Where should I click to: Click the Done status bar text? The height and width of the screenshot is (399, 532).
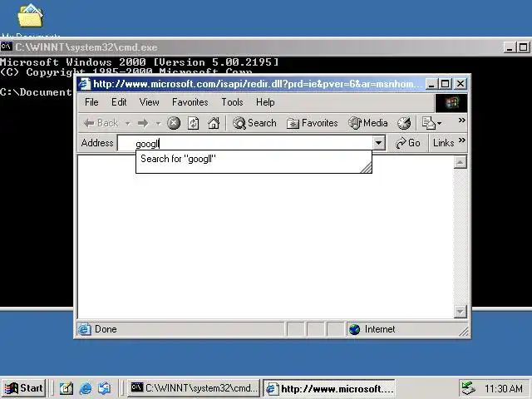tap(106, 329)
